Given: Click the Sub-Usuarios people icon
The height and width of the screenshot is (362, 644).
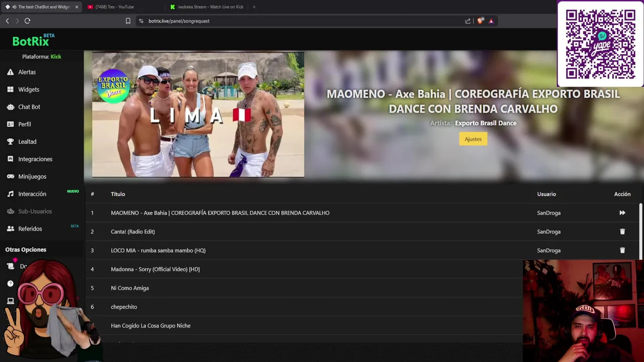Looking at the screenshot, I should (x=10, y=211).
